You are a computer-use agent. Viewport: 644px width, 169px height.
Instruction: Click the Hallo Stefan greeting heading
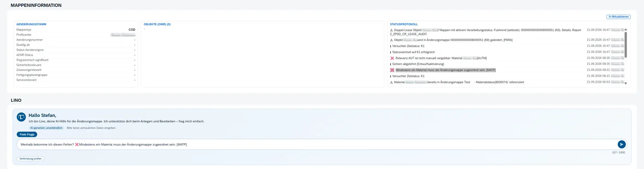[x=42, y=115]
